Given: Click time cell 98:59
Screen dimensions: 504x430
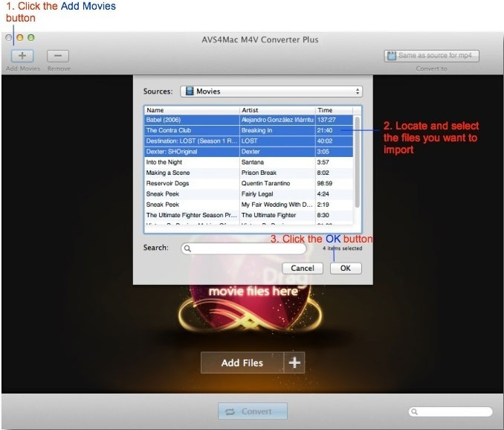Looking at the screenshot, I should pos(325,183).
